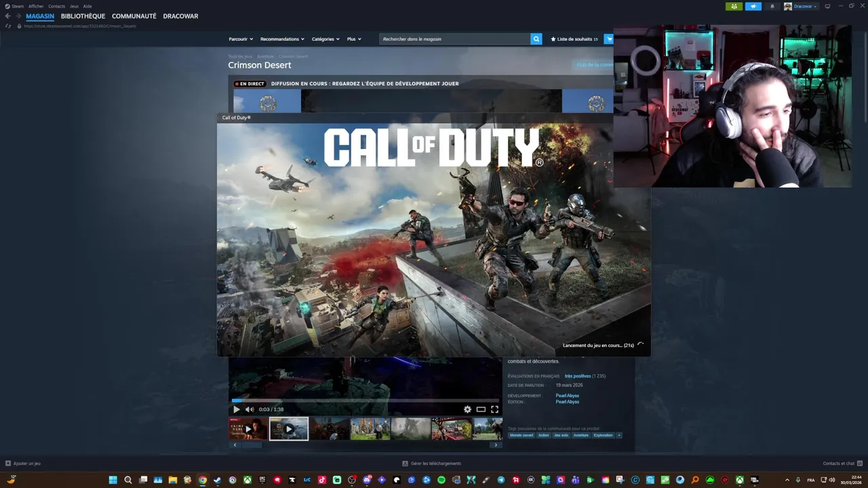Click the plus icon after the Exploration tag
Image resolution: width=868 pixels, height=488 pixels.
[x=618, y=435]
